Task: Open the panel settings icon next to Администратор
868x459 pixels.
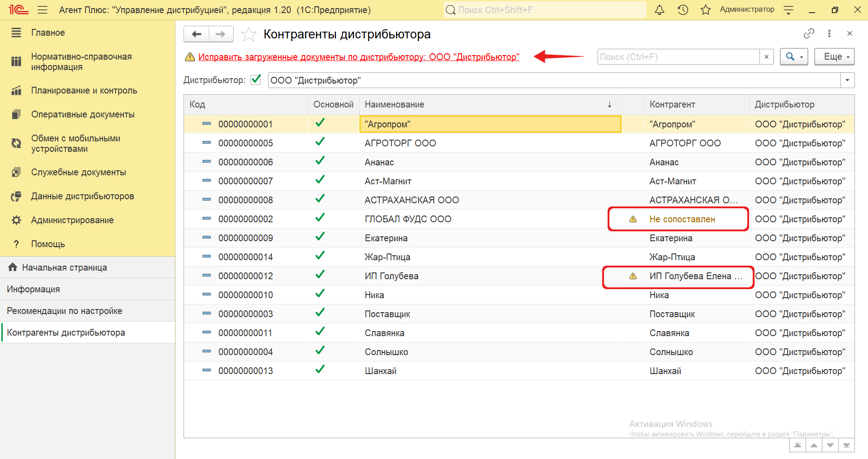Action: click(x=788, y=10)
